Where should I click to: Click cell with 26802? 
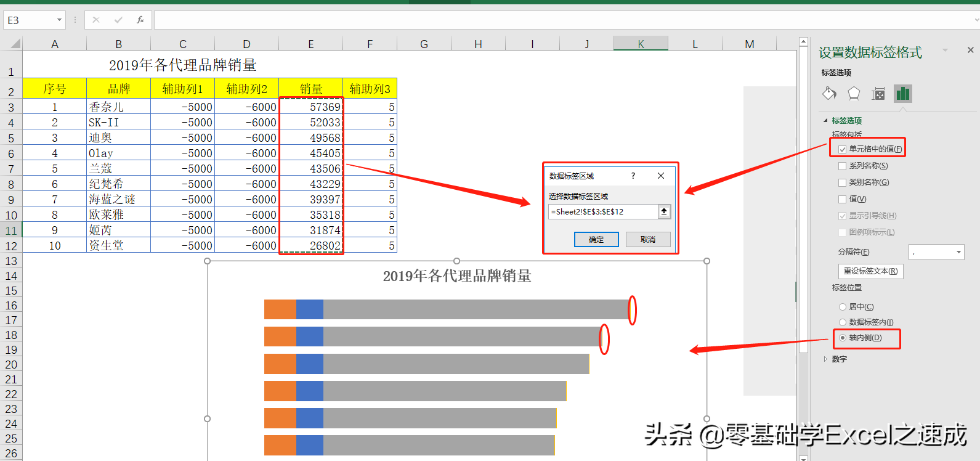pyautogui.click(x=311, y=245)
